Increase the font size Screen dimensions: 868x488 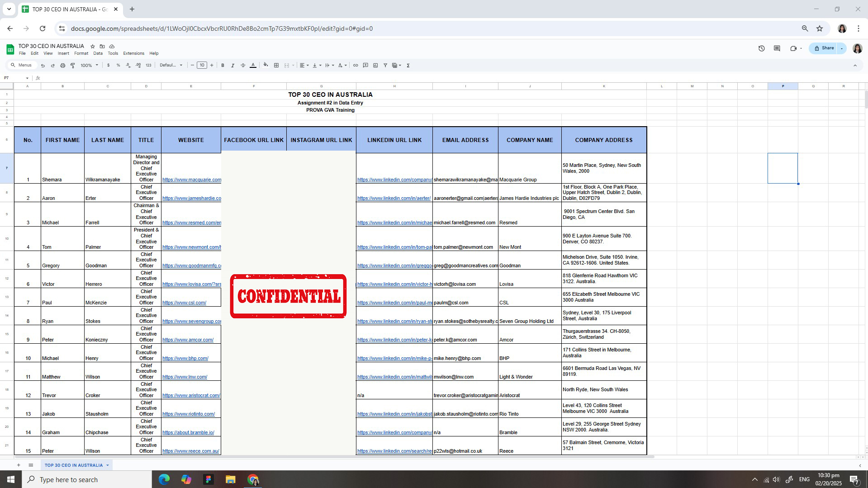212,66
